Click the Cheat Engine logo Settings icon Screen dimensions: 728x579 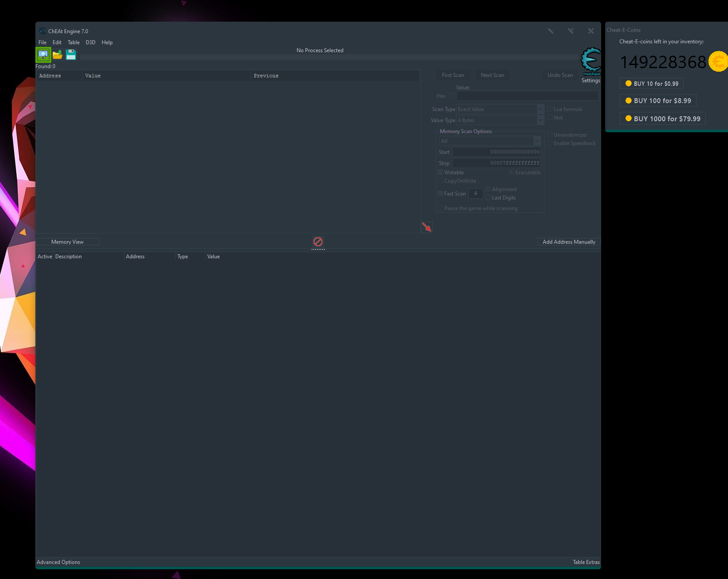coord(591,62)
